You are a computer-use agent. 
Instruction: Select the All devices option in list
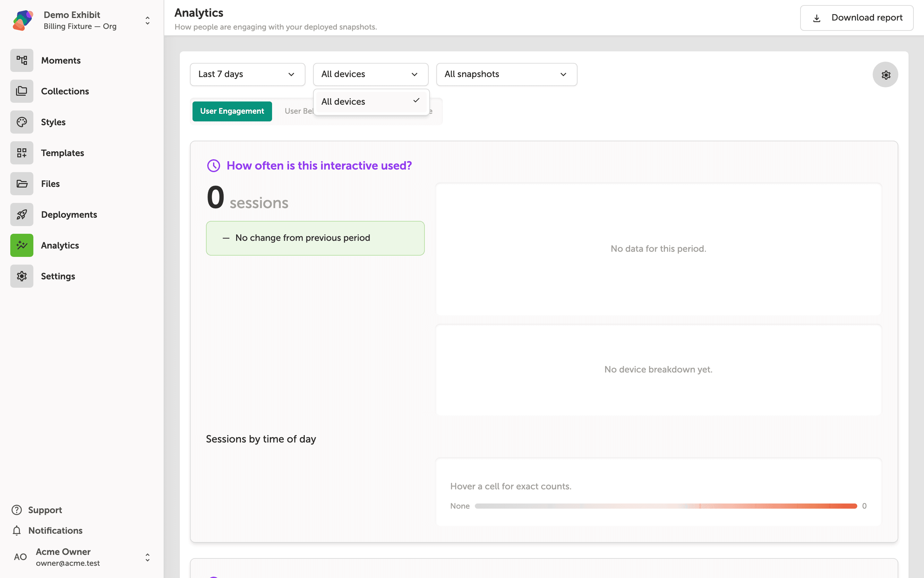(371, 102)
